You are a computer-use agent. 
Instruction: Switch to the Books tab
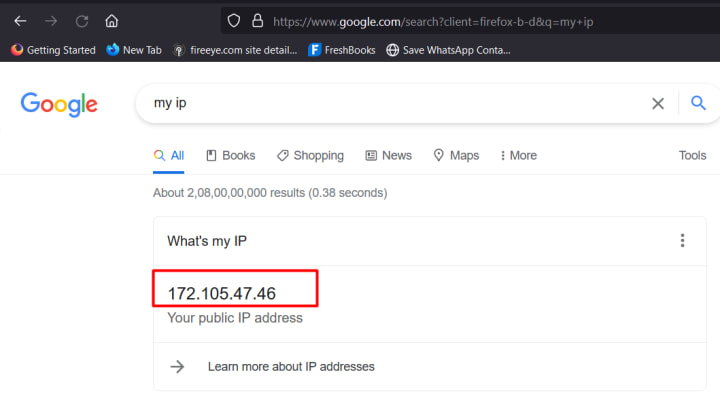231,156
